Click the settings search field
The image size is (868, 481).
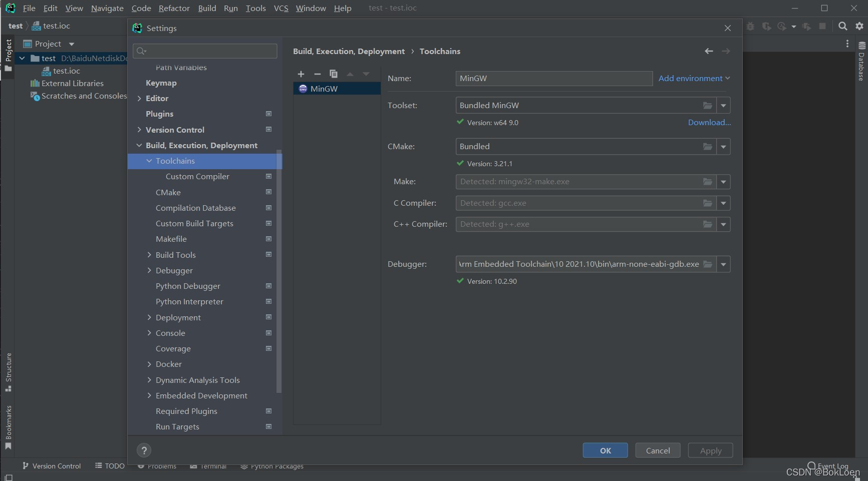pos(205,51)
